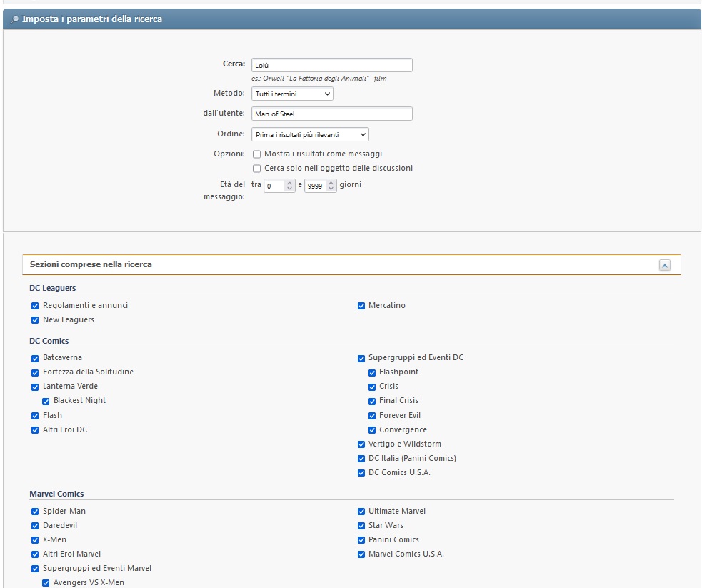Enable Mostra i risultati come messaggi
The image size is (702, 588).
(256, 154)
